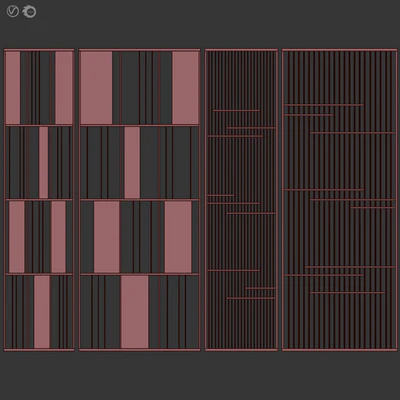Pick the thin pink strip in the leftmost panel's second row
The image size is (400, 400).
pyautogui.click(x=43, y=162)
